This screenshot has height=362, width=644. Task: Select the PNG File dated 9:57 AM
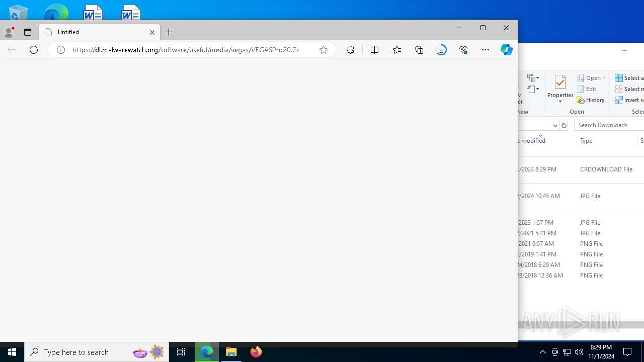point(581,244)
